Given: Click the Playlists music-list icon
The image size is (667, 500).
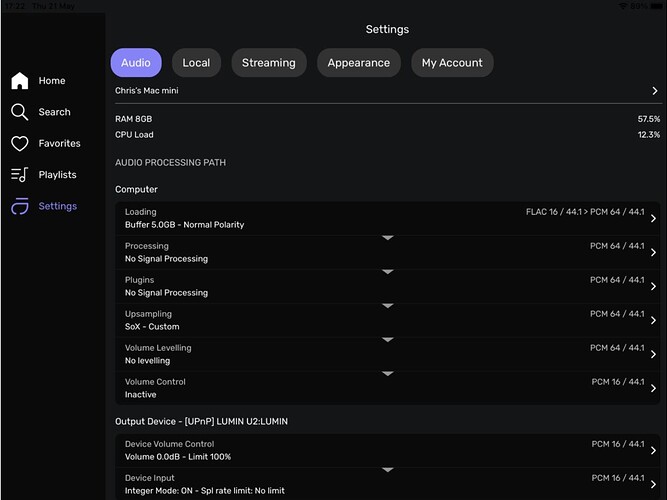Looking at the screenshot, I should coord(20,174).
